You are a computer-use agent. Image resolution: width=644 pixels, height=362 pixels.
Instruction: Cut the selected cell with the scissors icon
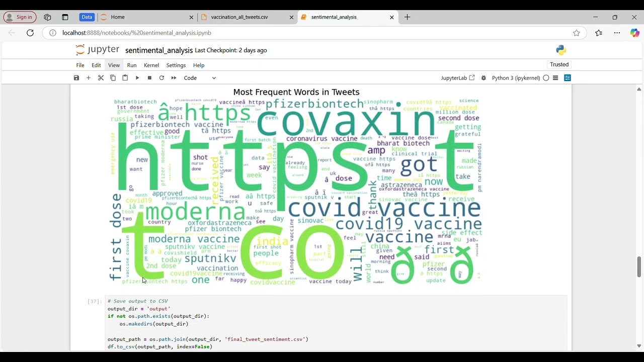point(101,78)
